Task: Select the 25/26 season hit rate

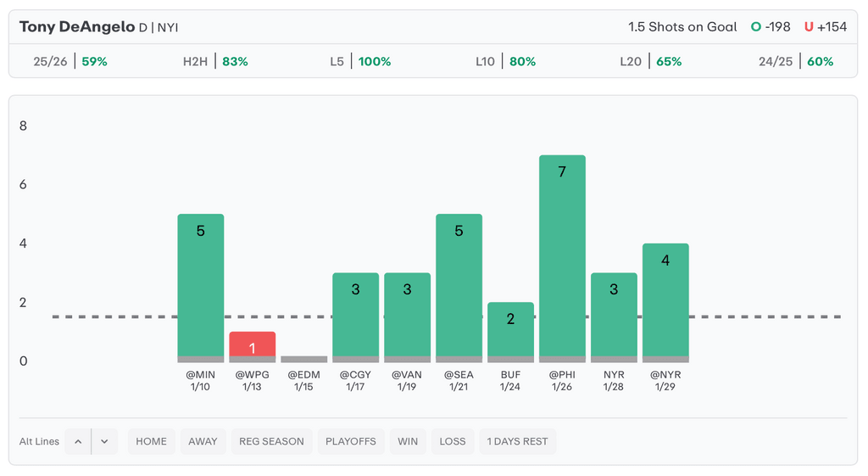Action: tap(70, 62)
